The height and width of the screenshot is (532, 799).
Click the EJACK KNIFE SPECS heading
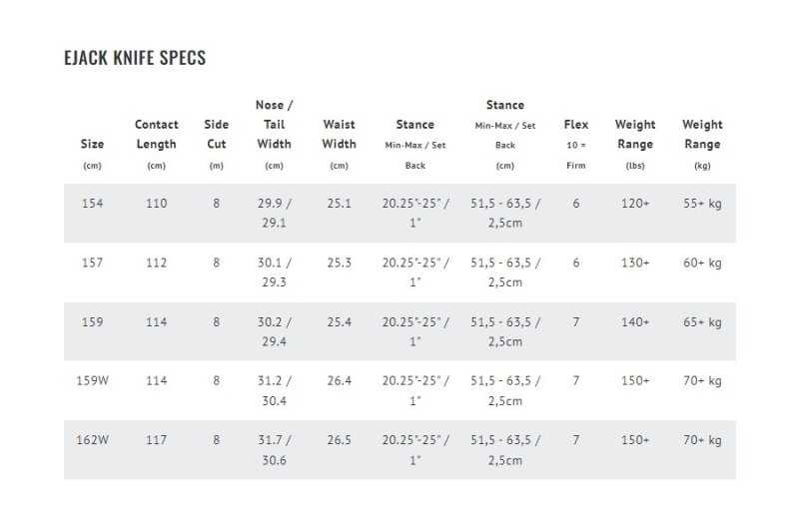coord(135,58)
